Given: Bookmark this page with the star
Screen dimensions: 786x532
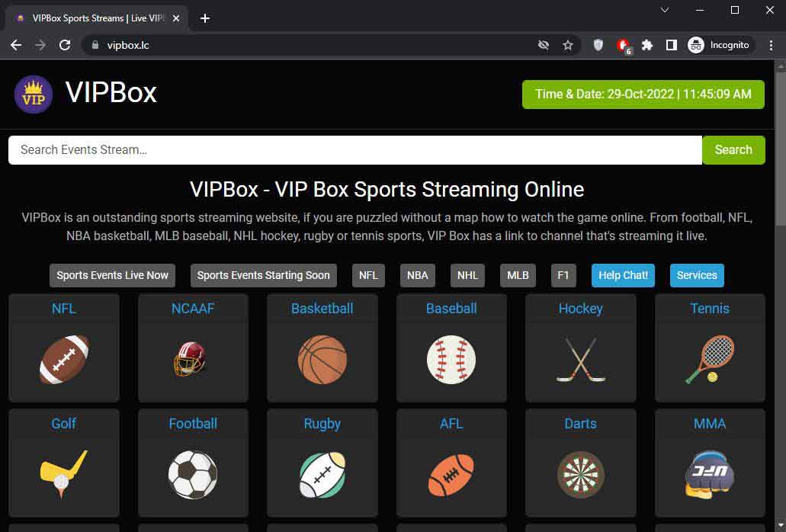Looking at the screenshot, I should tap(567, 45).
